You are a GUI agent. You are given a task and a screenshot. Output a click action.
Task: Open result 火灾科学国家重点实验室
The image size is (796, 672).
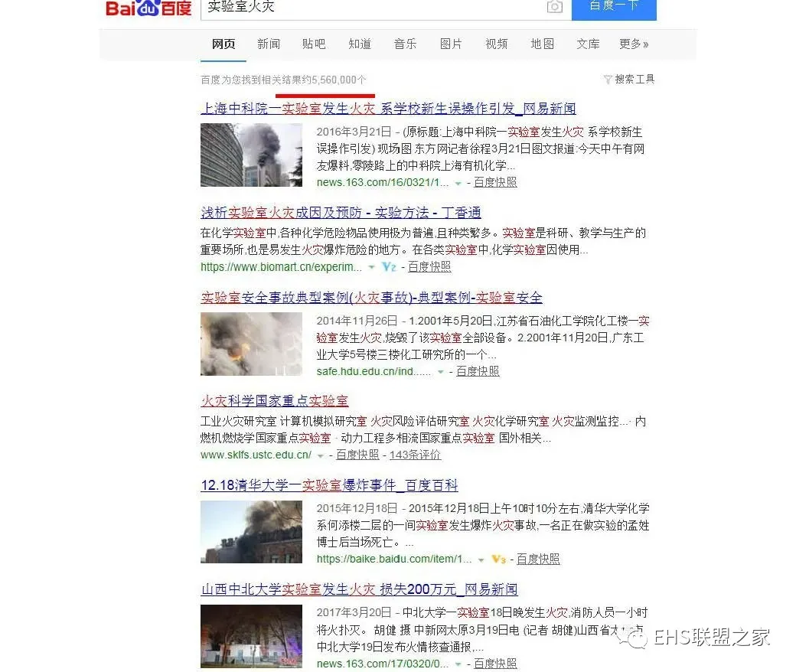(x=274, y=401)
